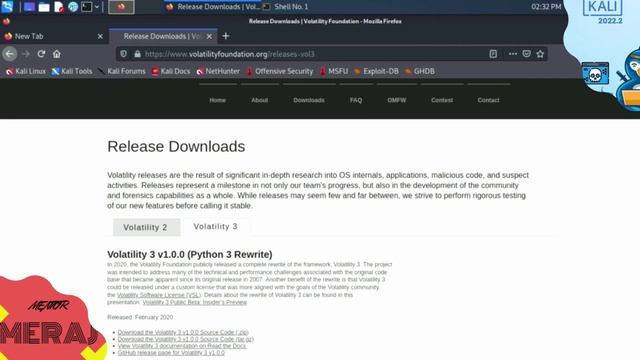Image resolution: width=640 pixels, height=360 pixels.
Task: Open Kali Linux bookmark
Action: [26, 71]
